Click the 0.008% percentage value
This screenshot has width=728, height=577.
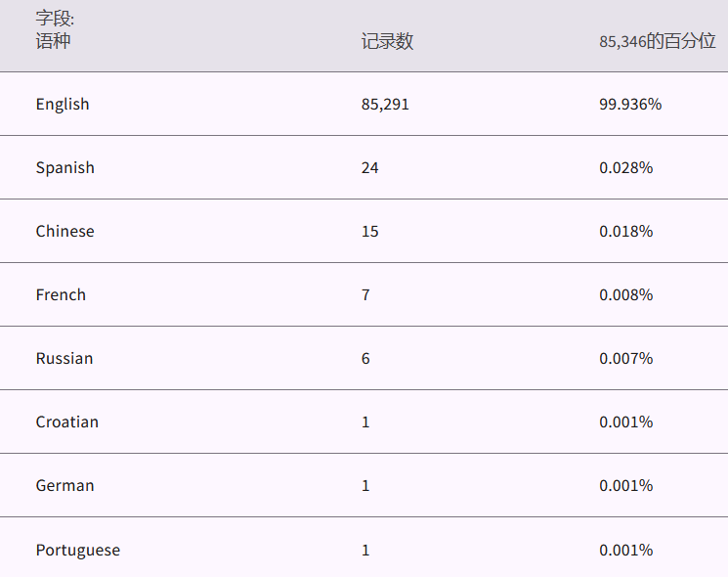(x=625, y=294)
